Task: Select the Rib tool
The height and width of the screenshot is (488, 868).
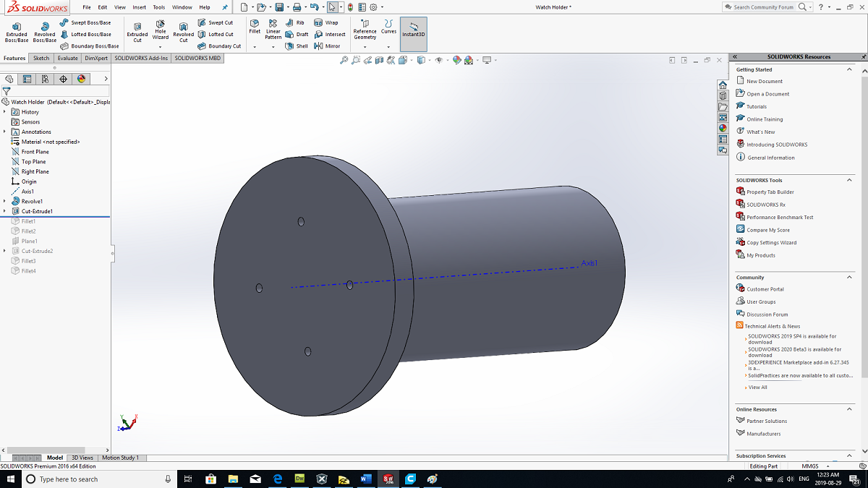Action: pos(295,22)
